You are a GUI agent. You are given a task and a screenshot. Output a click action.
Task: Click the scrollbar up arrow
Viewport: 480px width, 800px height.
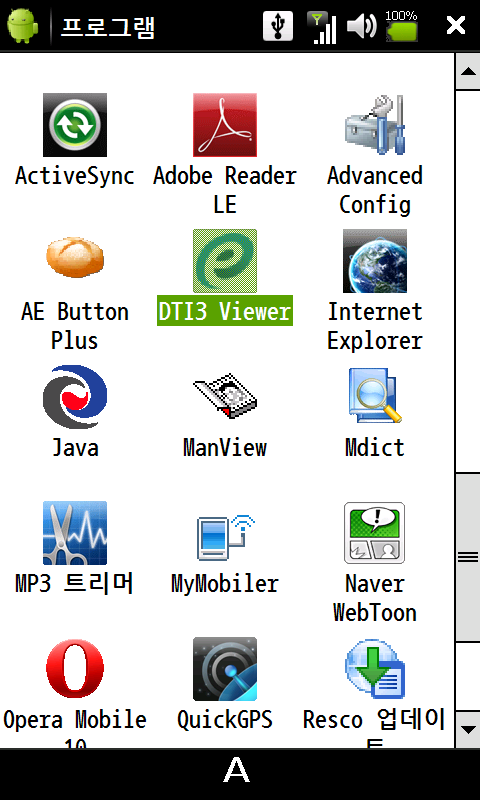pos(468,71)
